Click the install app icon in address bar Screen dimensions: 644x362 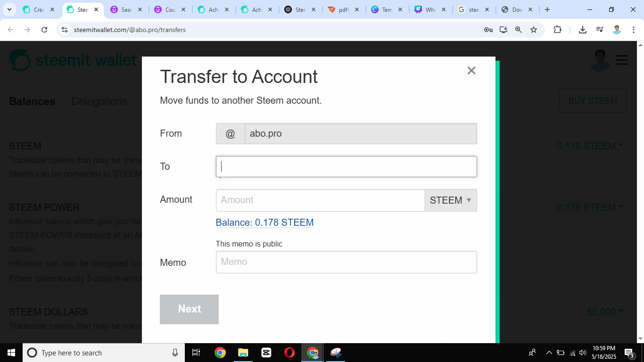(x=504, y=30)
